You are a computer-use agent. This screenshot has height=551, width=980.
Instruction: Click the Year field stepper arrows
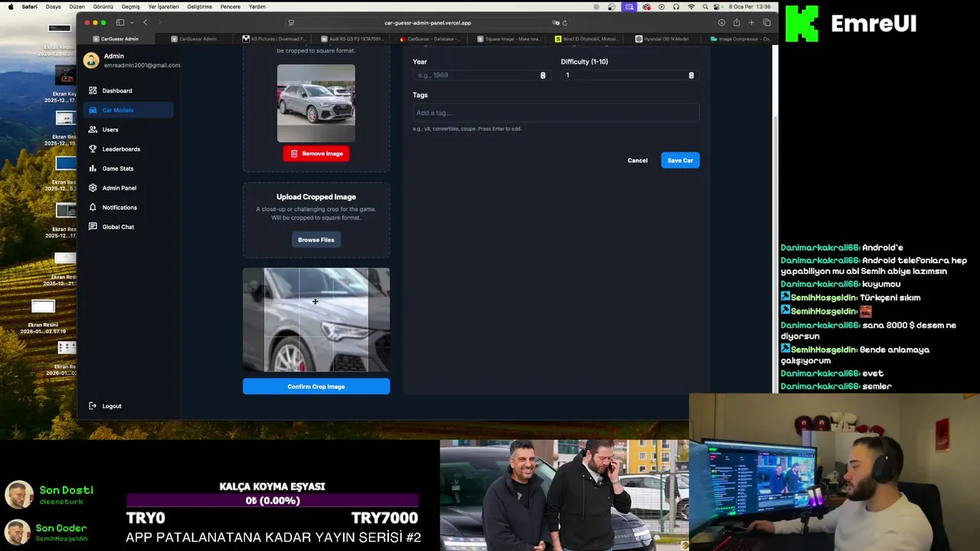pos(543,75)
